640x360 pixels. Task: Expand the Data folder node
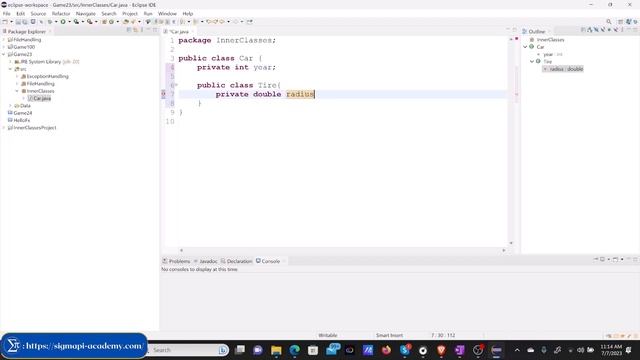[11, 106]
